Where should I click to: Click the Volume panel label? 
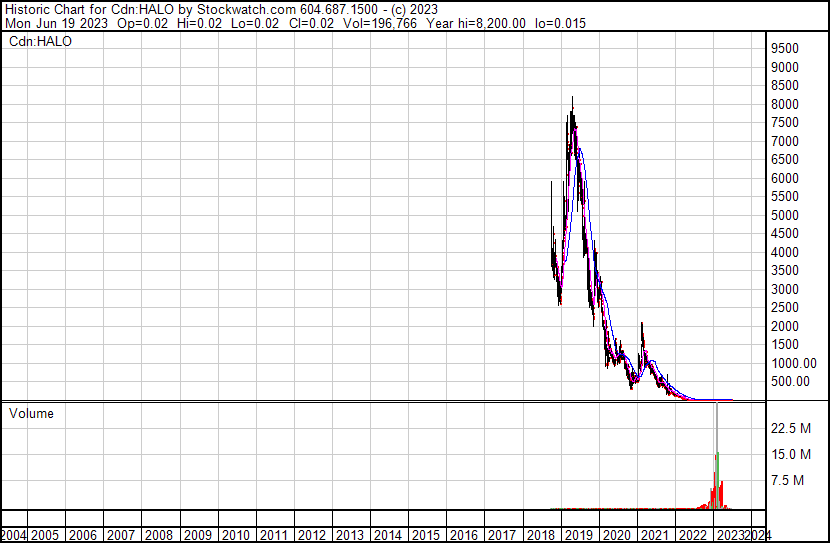coord(31,413)
